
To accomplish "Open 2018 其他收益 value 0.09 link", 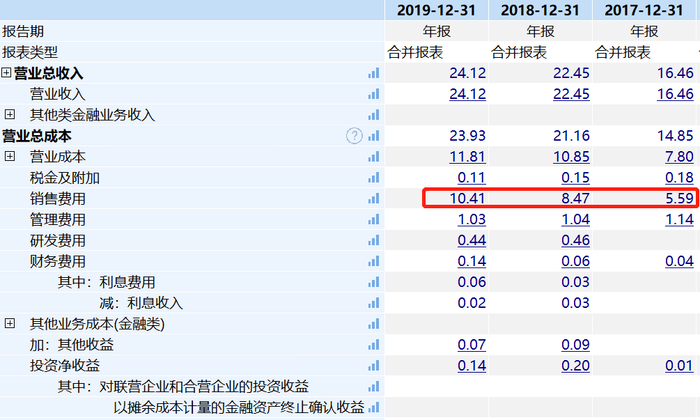I will point(575,345).
